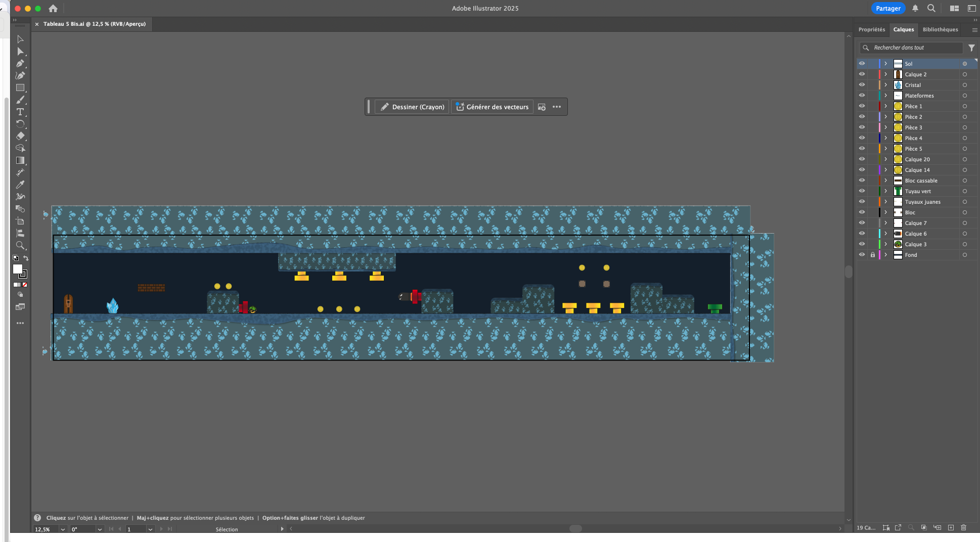Close the Tableau 5 Bis.ai tab
The width and height of the screenshot is (980, 542).
pyautogui.click(x=37, y=24)
